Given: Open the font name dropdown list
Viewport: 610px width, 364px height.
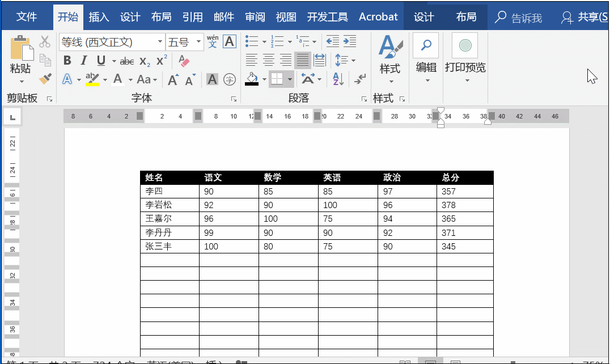Looking at the screenshot, I should [x=160, y=41].
